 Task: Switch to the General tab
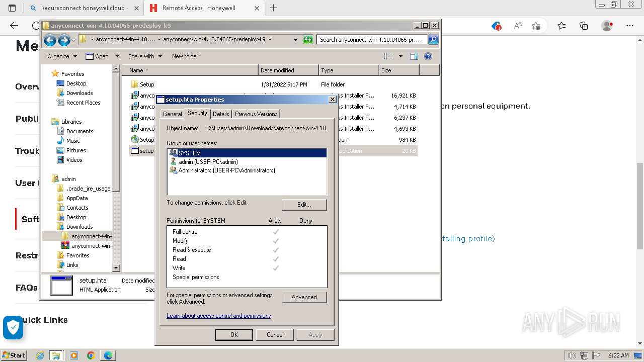pos(172,114)
